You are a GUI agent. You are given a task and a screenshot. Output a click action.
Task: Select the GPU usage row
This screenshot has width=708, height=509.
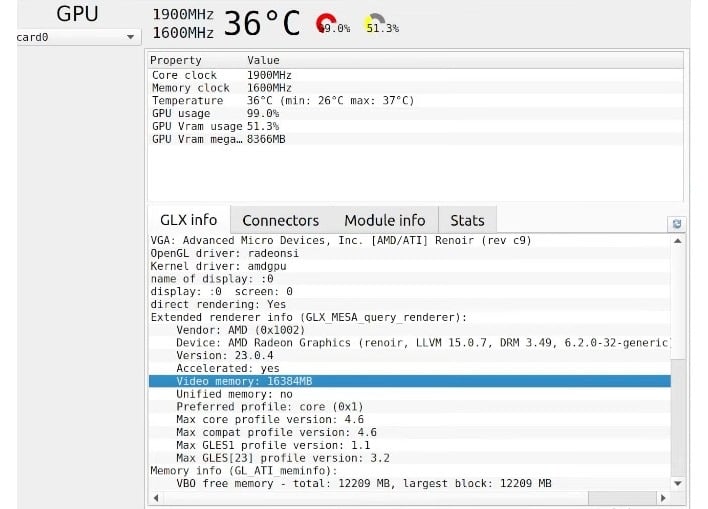tap(415, 113)
